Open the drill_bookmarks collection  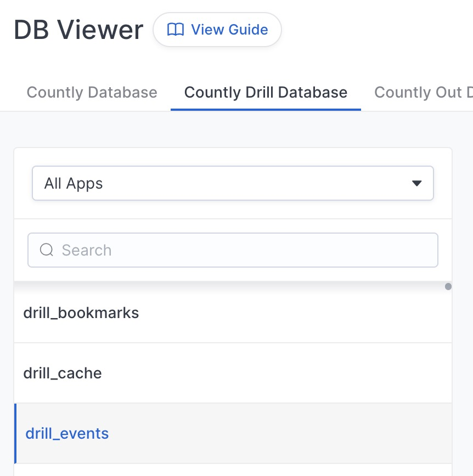[x=233, y=313]
